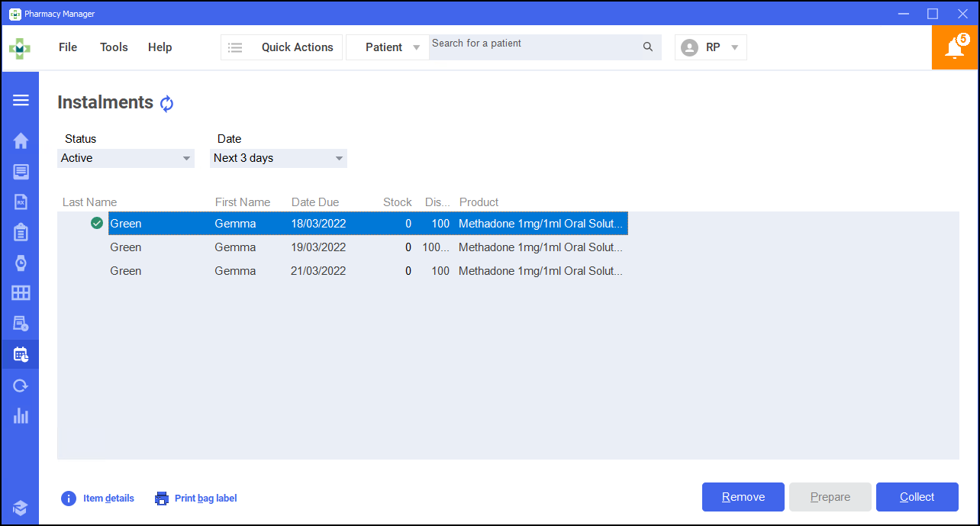
Task: Open the RX document sidebar icon
Action: coord(21,202)
